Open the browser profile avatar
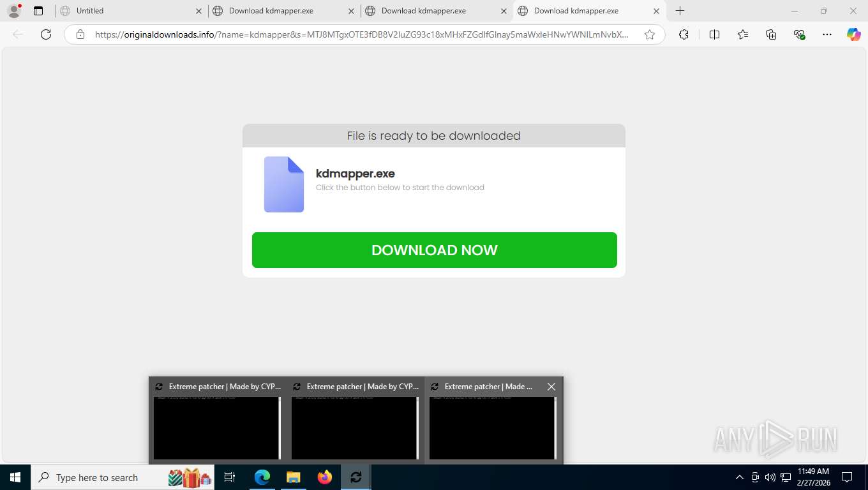The width and height of the screenshot is (868, 490). (14, 11)
